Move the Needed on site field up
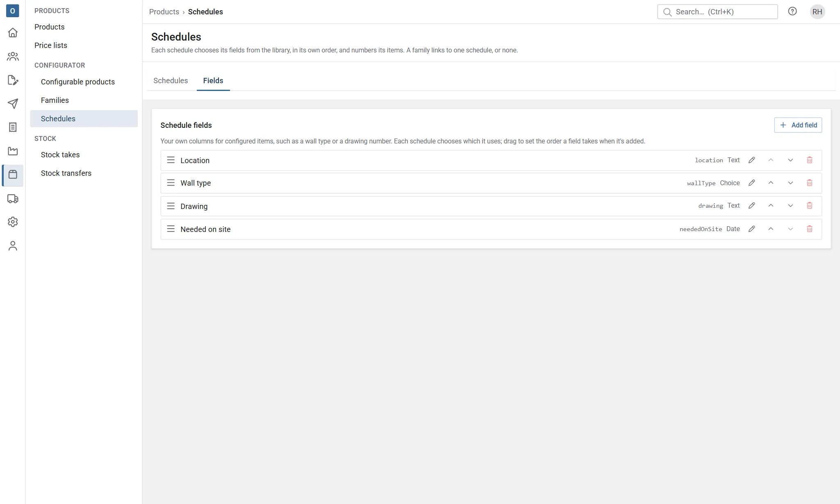This screenshot has height=504, width=840. [x=771, y=229]
